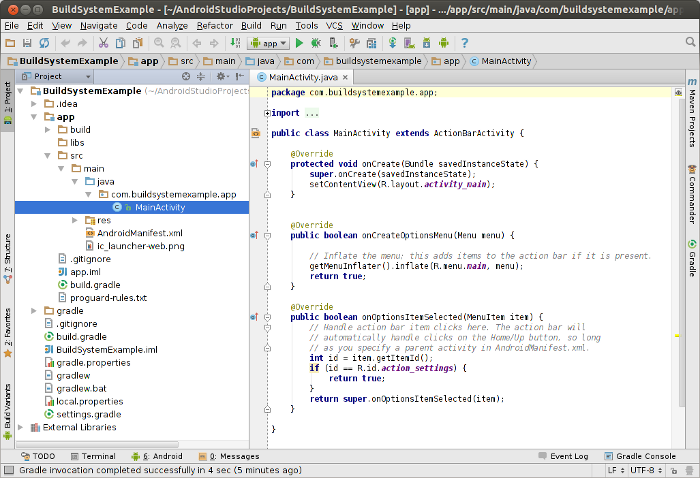Click the Save All floppy icon
This screenshot has height=478, width=700.
coord(27,43)
